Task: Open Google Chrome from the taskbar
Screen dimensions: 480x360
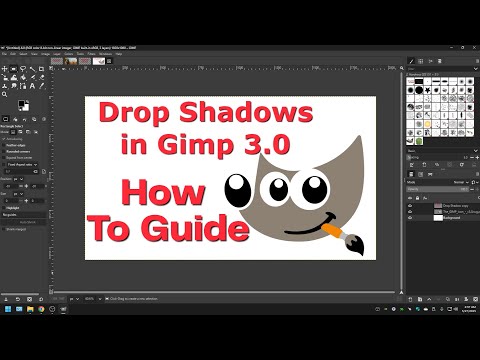Action: 41,309
